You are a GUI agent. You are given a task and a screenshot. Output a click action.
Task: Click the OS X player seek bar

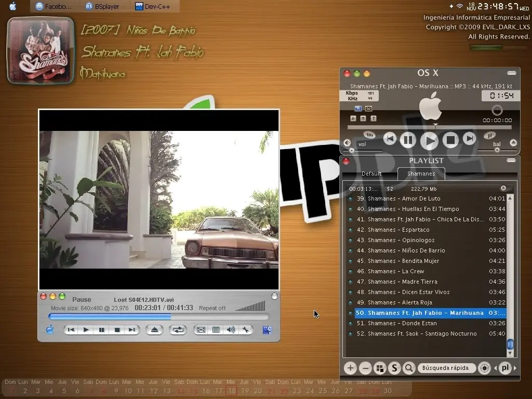pyautogui.click(x=430, y=128)
